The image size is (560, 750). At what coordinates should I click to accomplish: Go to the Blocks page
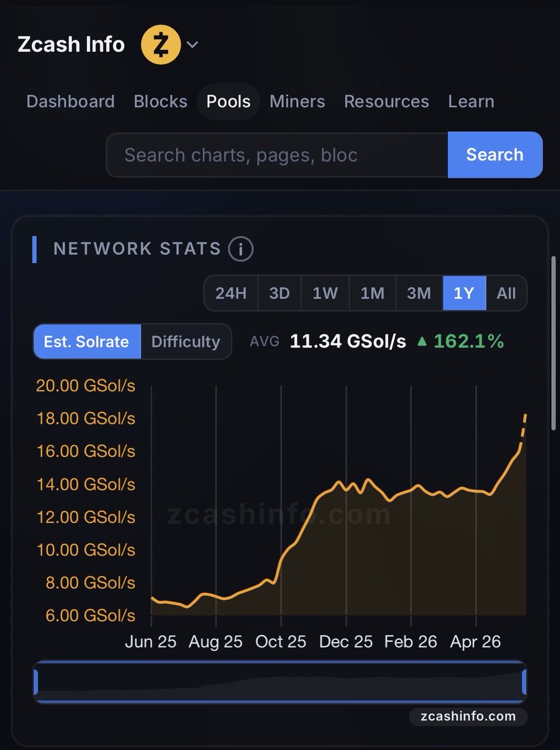click(161, 101)
